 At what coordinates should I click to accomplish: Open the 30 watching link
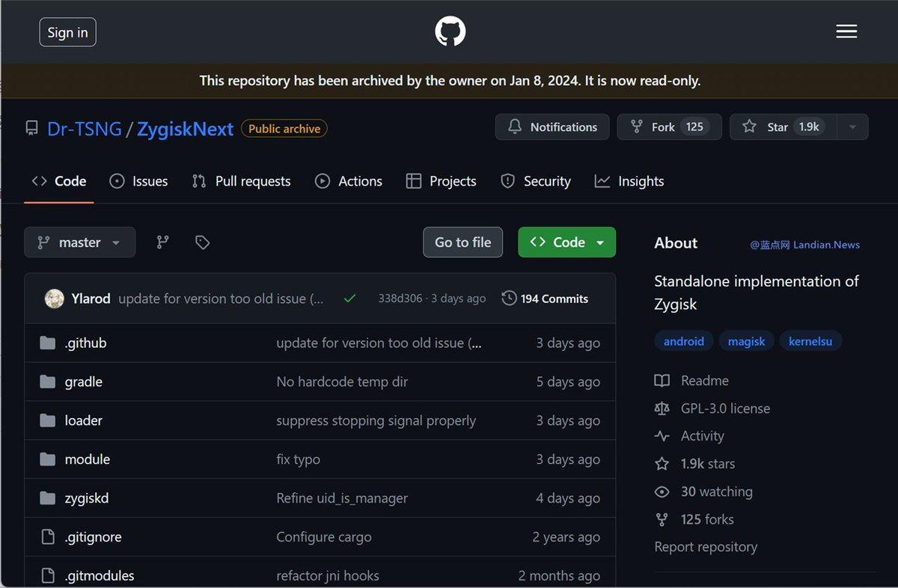tap(703, 491)
